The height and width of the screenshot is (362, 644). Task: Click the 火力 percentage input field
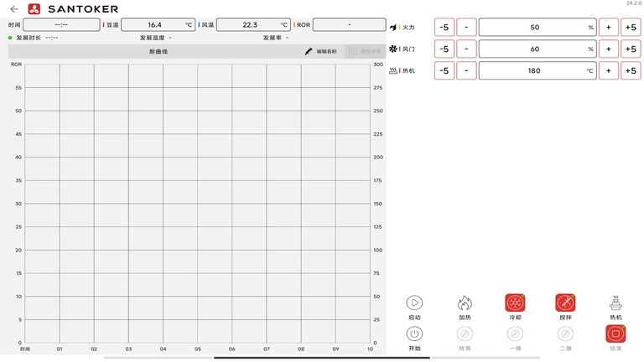(537, 27)
